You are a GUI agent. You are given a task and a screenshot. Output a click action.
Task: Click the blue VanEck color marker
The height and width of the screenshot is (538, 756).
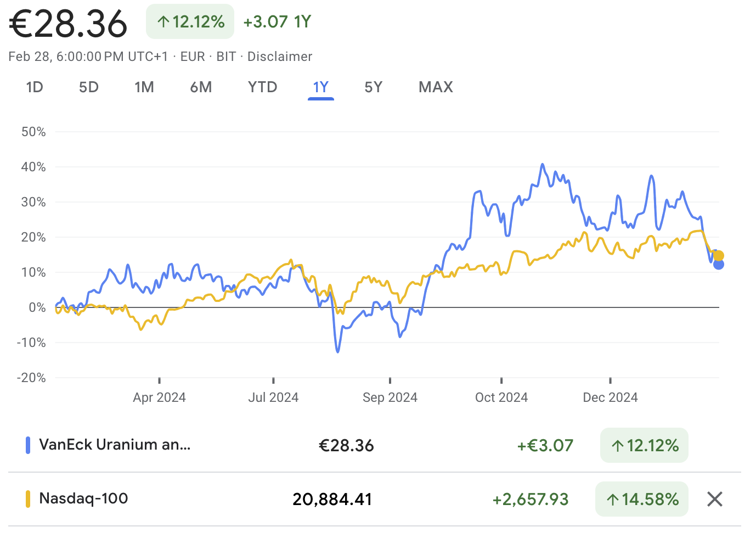[28, 445]
